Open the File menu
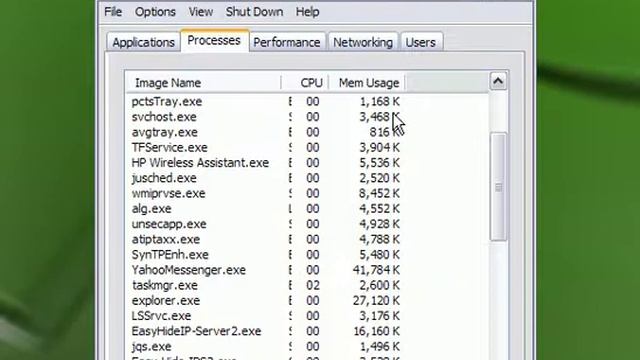Viewport: 640px width, 360px height. point(113,12)
